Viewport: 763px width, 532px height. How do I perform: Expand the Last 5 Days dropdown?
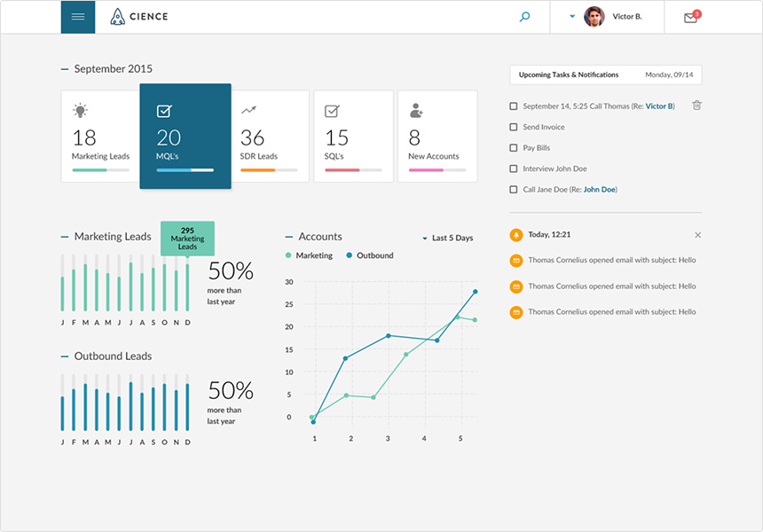448,239
